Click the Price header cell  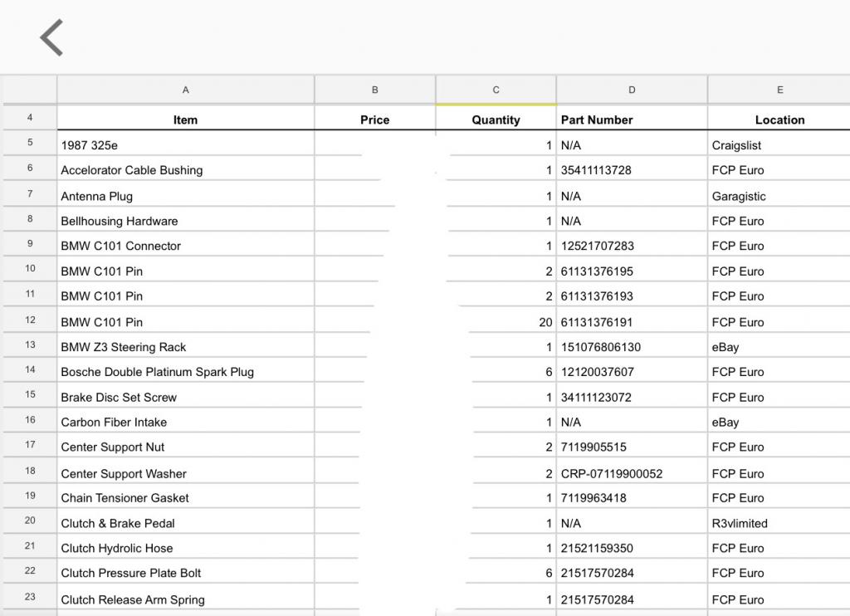coord(374,120)
